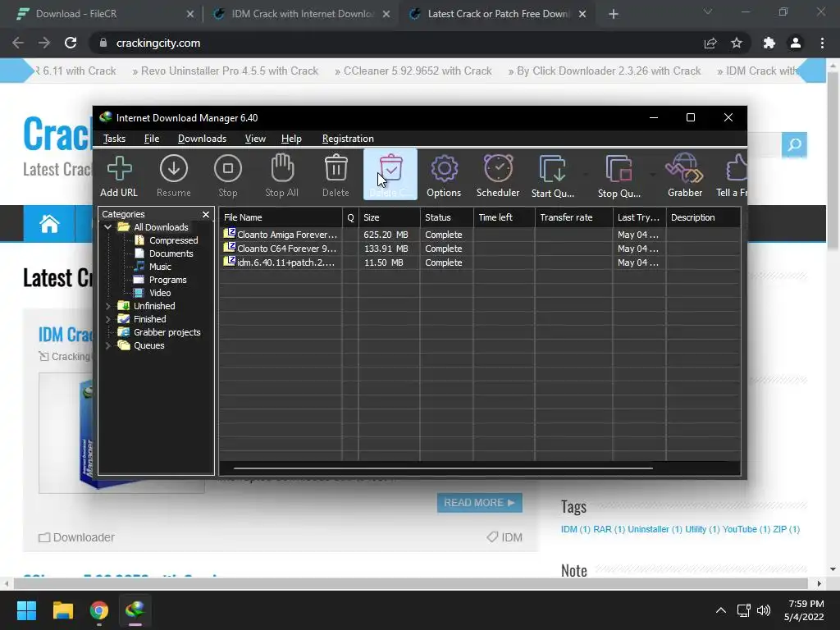Sort by Time left column header
840x630 pixels.
[x=504, y=217]
